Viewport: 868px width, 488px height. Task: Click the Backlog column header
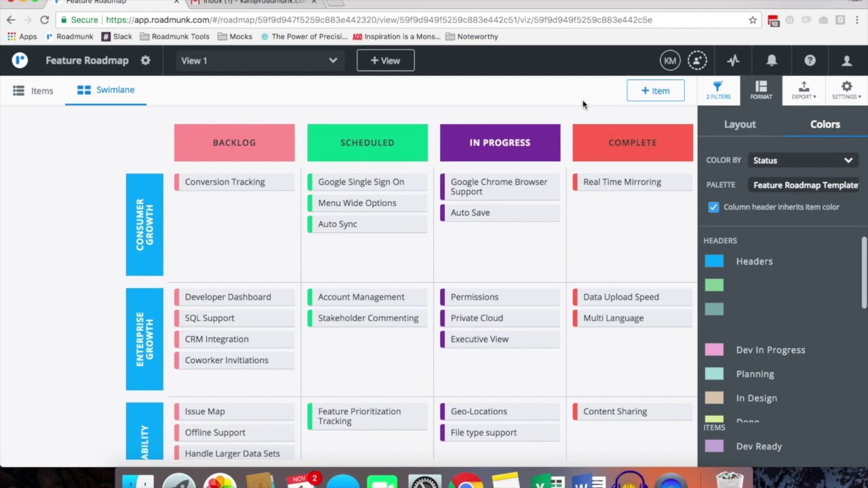(234, 142)
